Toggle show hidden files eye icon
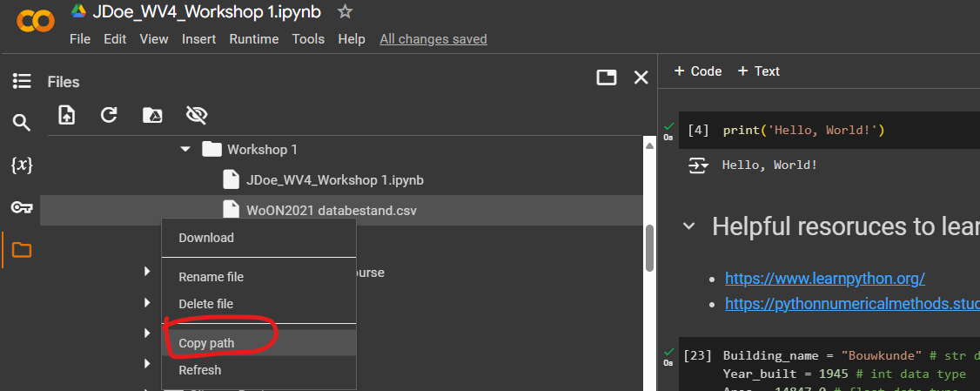The image size is (980, 391). pyautogui.click(x=195, y=115)
